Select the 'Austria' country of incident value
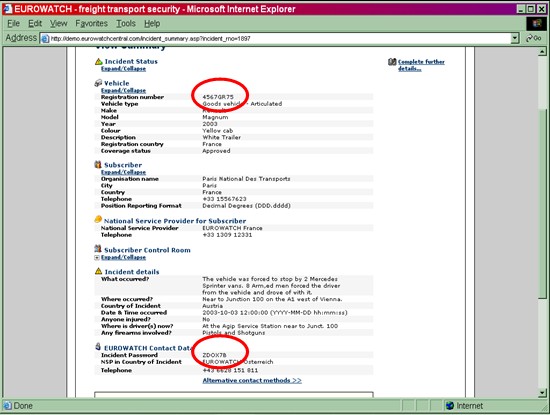 click(212, 306)
